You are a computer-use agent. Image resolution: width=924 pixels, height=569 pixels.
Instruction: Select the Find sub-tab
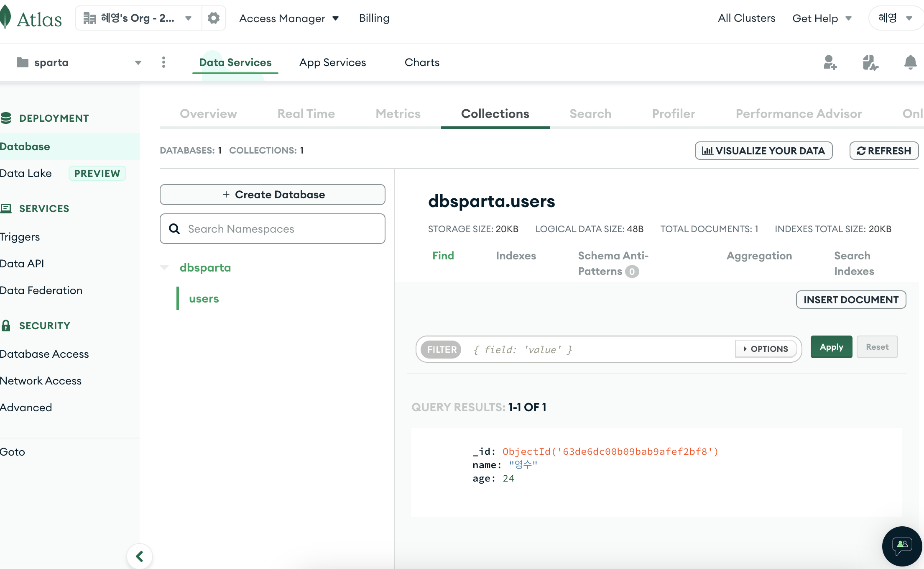(x=443, y=256)
